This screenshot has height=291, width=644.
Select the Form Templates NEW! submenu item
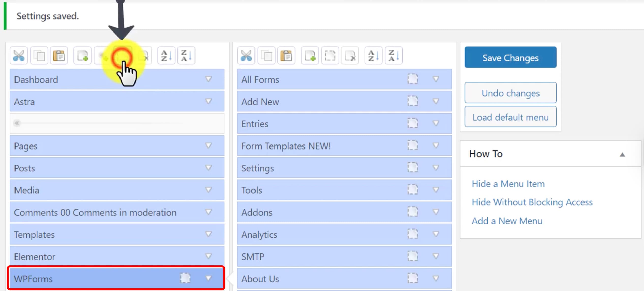[x=286, y=146]
